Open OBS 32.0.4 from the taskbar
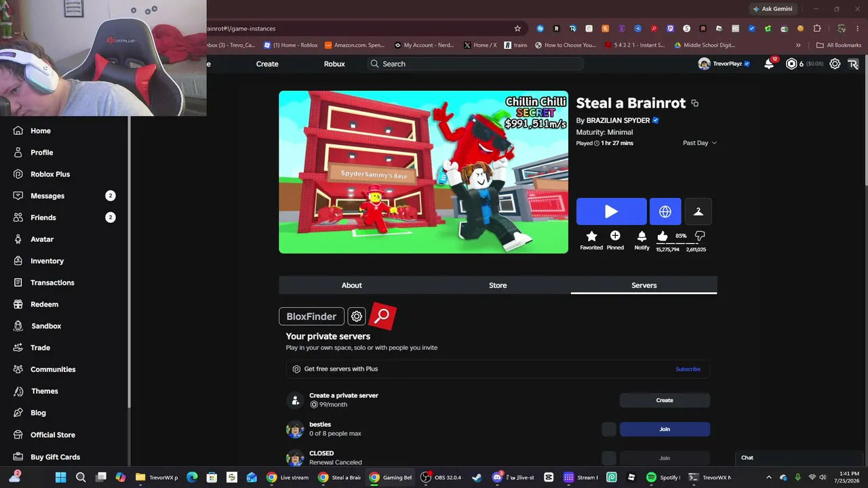Screen dimensions: 868x488 [441, 477]
